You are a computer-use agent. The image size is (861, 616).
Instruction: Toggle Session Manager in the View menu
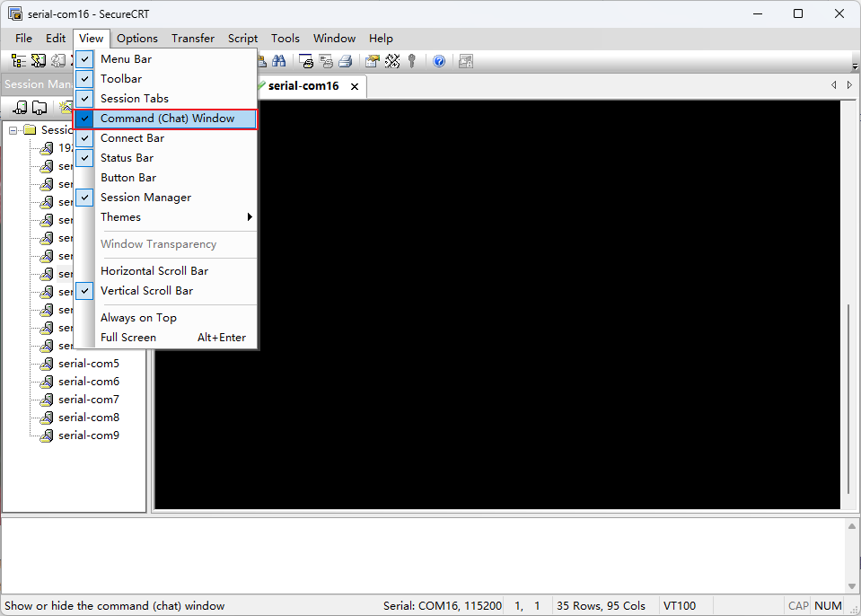click(x=166, y=198)
